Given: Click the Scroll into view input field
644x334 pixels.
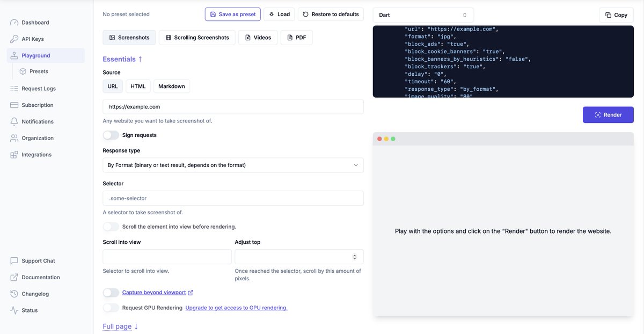Looking at the screenshot, I should pos(167,257).
